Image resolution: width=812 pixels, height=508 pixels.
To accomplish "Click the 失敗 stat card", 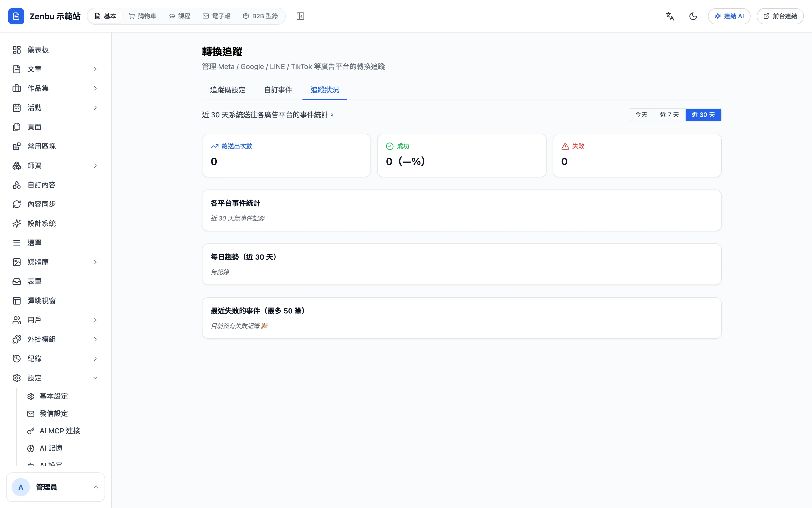I will click(x=637, y=155).
